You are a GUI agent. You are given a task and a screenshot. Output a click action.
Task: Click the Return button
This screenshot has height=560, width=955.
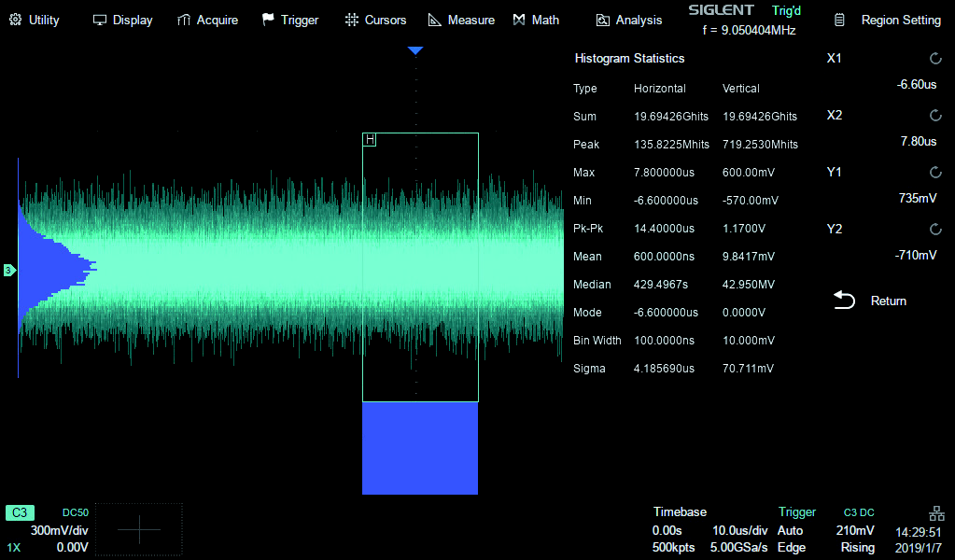(870, 301)
